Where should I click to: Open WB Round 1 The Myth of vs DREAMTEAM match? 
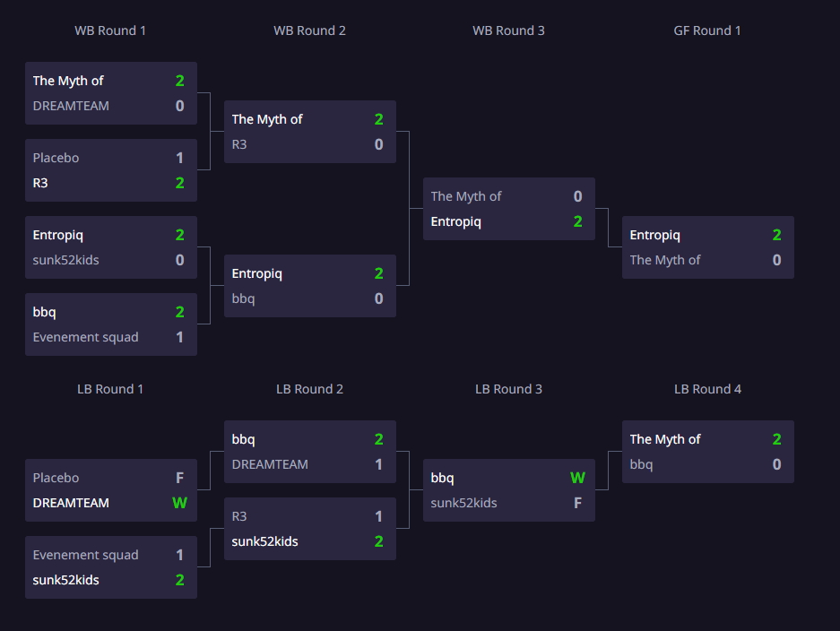point(110,93)
